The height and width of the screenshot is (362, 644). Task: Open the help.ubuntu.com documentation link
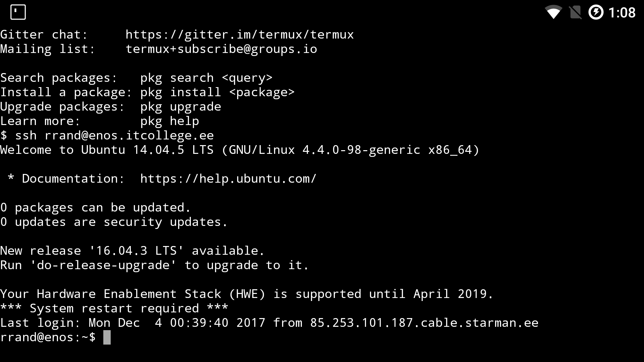click(x=228, y=179)
